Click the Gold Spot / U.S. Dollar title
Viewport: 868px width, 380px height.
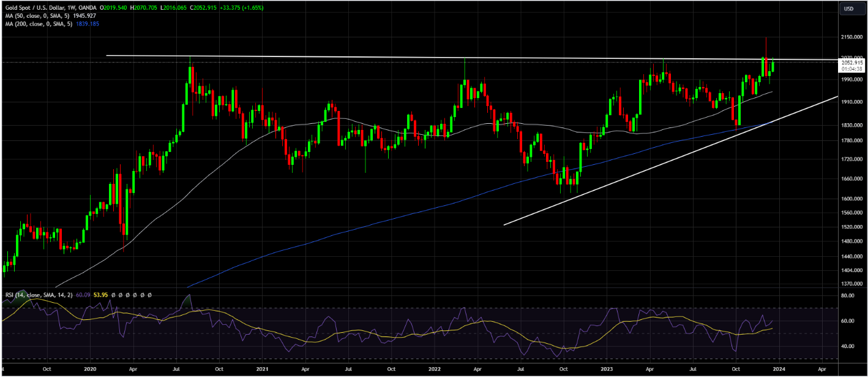click(x=33, y=9)
